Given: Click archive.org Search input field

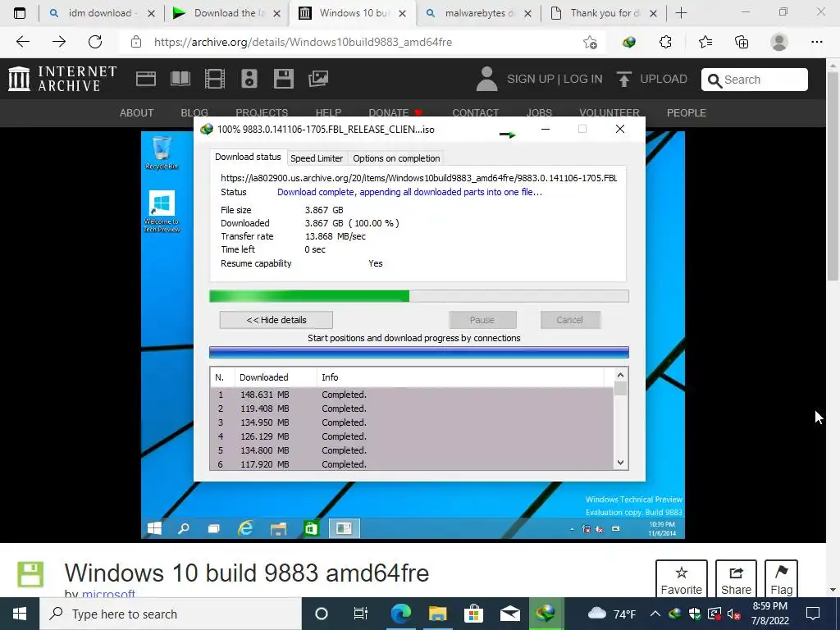Looking at the screenshot, I should click(x=755, y=80).
